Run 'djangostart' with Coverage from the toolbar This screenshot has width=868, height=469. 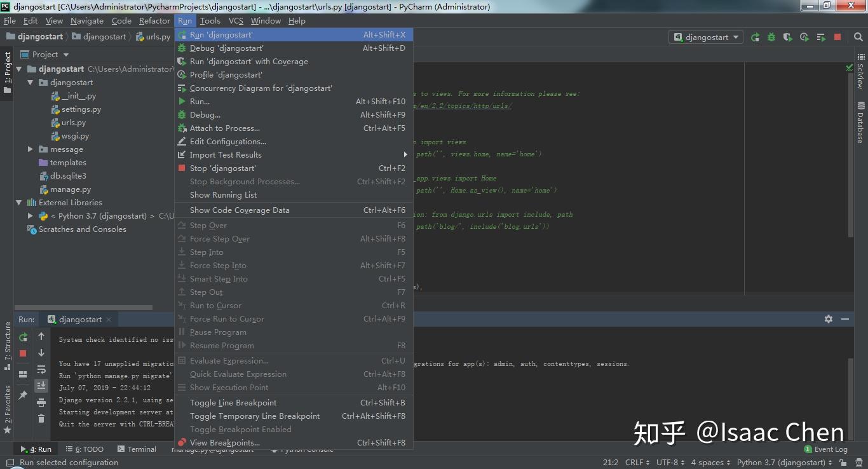tap(787, 37)
